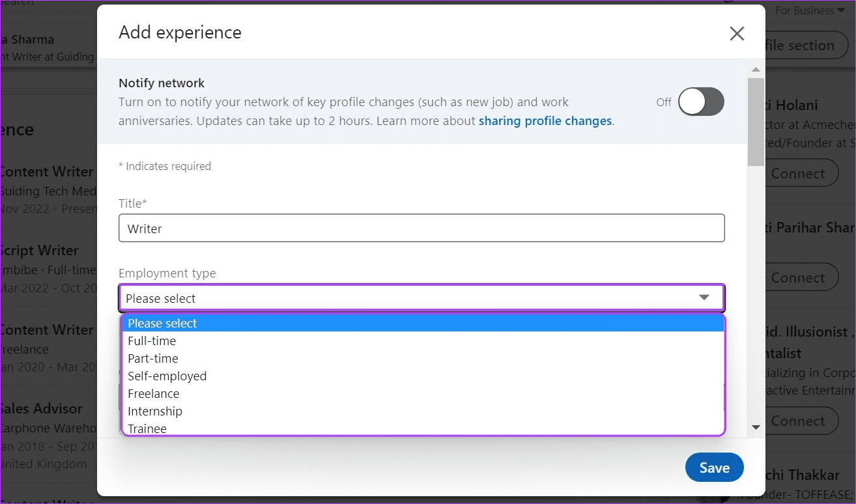The height and width of the screenshot is (504, 856).
Task: Select Full-time employment type
Action: pyautogui.click(x=423, y=341)
